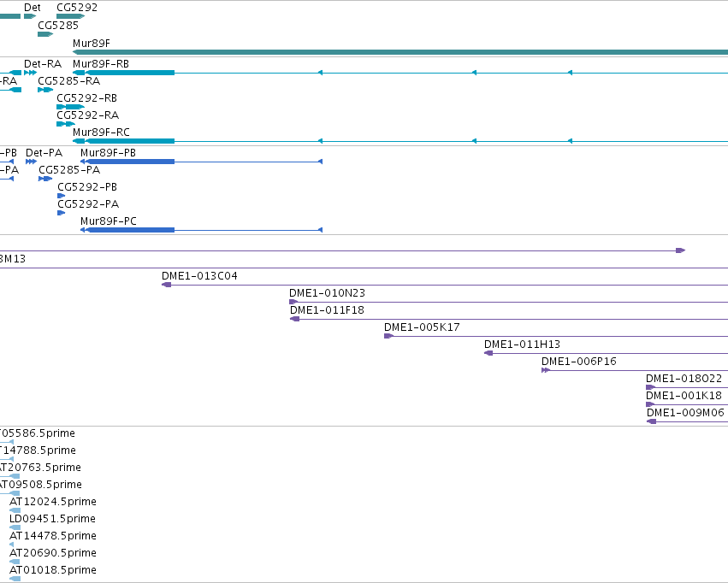Viewport: 728px width, 583px height.
Task: Click the Det-PA protein arrows
Action: pyautogui.click(x=31, y=162)
